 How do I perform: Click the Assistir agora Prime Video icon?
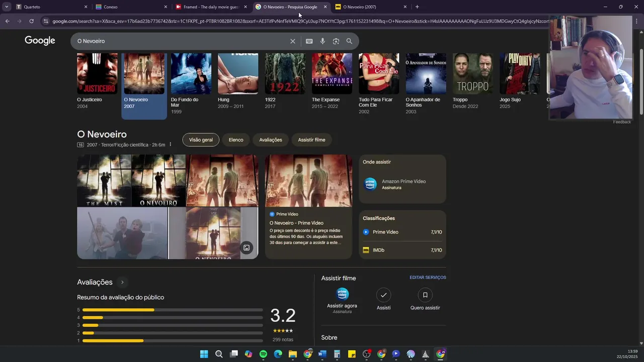click(342, 294)
